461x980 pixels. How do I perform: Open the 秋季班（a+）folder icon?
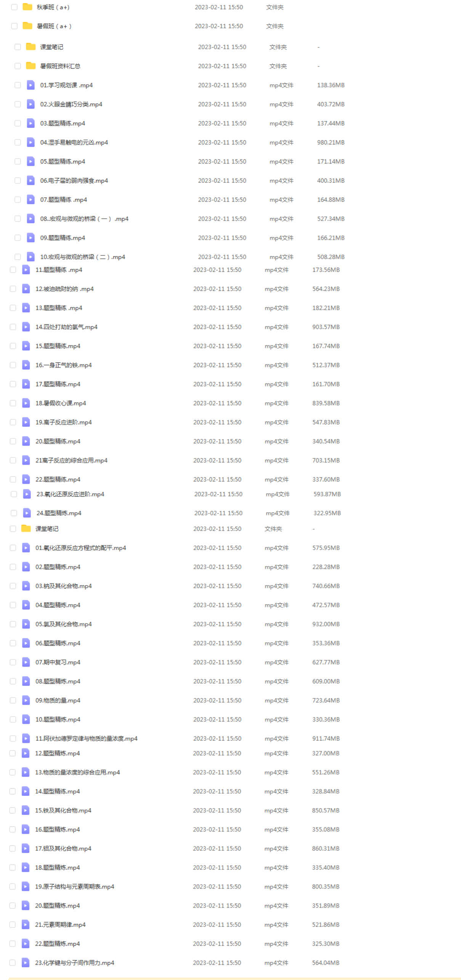(27, 7)
